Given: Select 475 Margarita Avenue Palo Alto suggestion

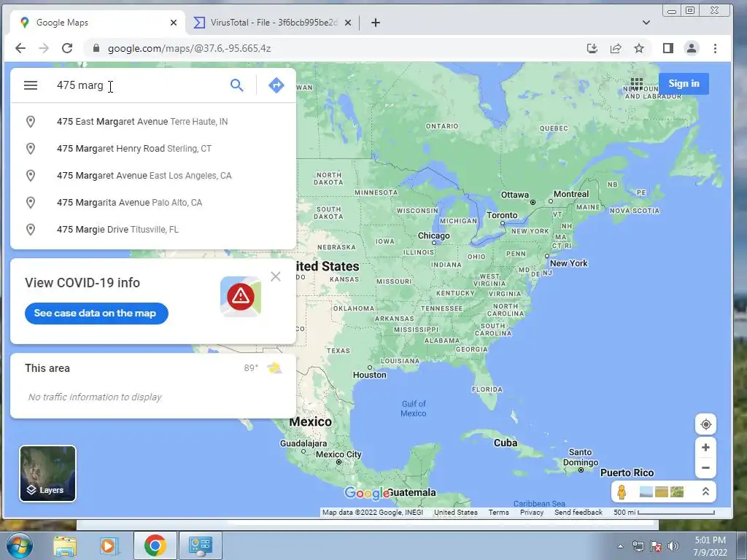Looking at the screenshot, I should [153, 203].
